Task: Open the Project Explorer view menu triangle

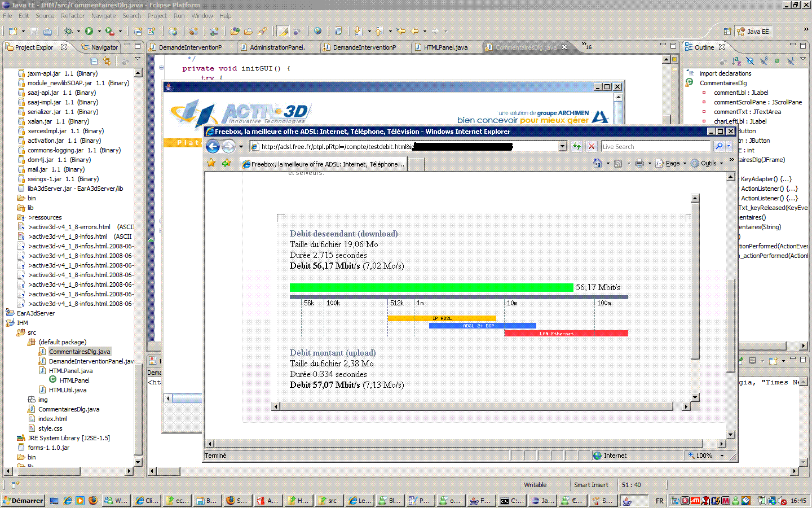Action: (137, 59)
